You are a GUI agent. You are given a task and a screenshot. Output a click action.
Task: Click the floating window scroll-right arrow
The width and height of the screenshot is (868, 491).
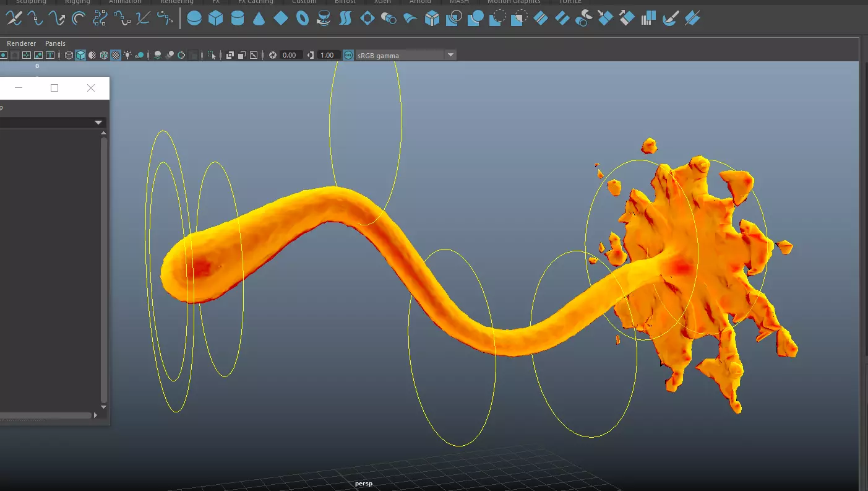pos(95,415)
